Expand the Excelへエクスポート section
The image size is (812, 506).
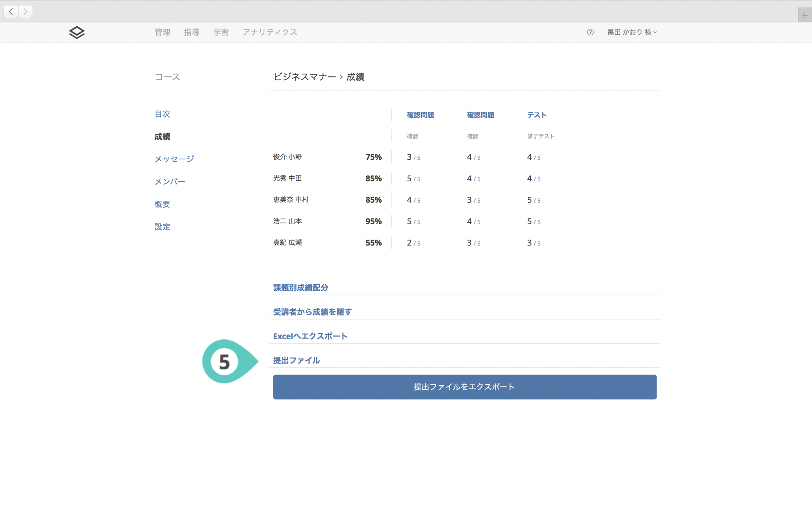tap(310, 336)
